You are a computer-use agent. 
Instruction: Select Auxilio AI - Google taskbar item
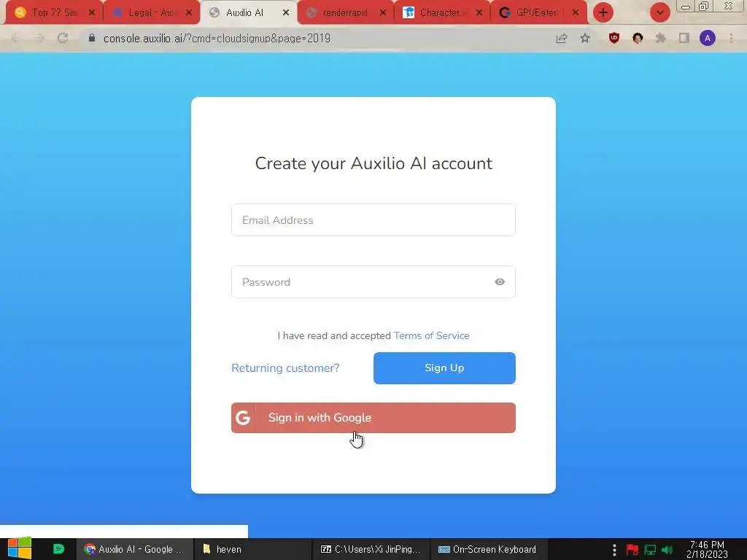tap(135, 549)
